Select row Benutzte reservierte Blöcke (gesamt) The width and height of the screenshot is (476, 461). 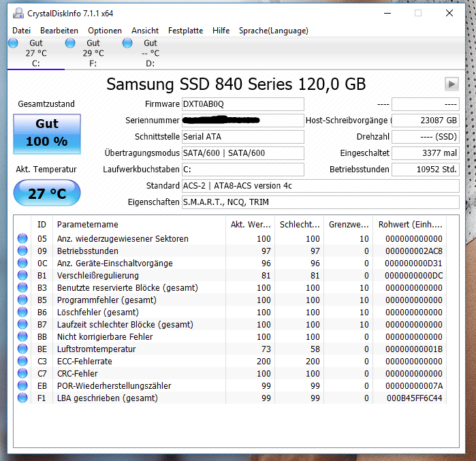point(229,288)
